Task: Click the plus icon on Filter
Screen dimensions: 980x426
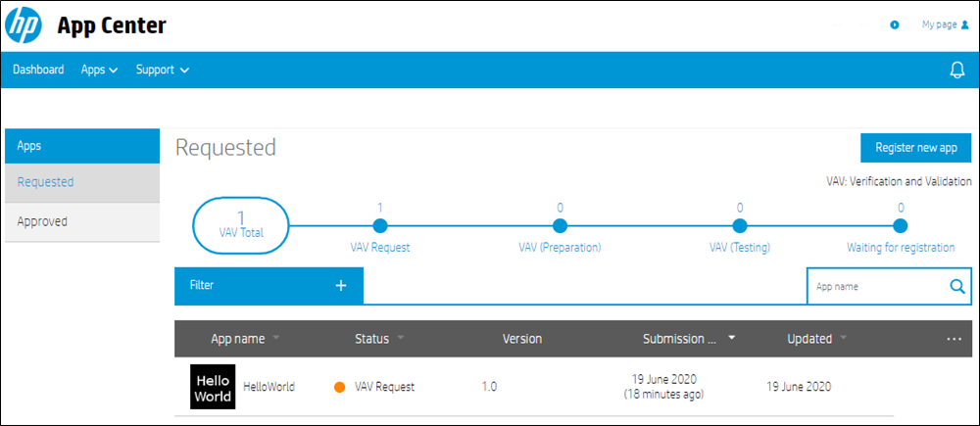Action: (x=341, y=285)
